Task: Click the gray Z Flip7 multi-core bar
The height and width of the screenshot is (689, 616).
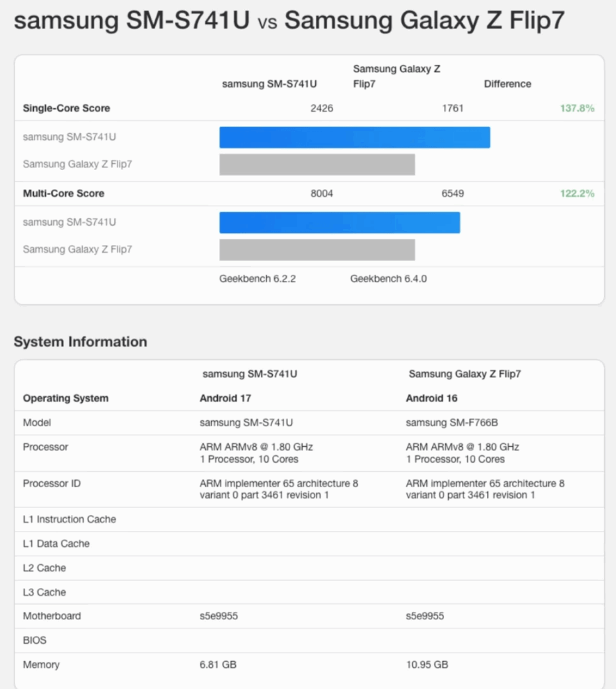Action: pyautogui.click(x=317, y=250)
